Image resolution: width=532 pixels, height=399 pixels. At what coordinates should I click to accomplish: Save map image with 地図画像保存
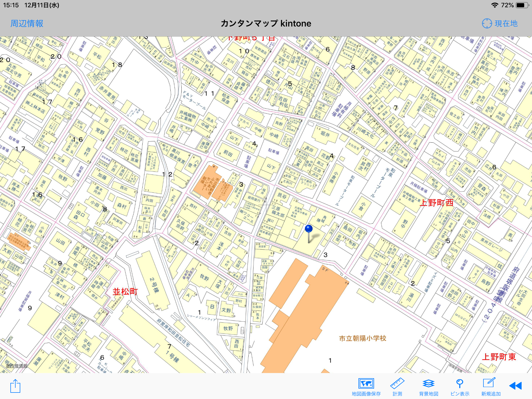click(x=366, y=387)
